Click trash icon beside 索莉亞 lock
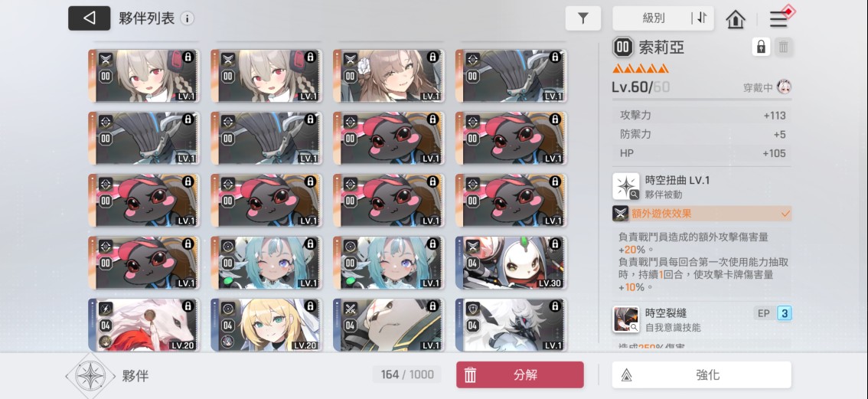This screenshot has width=868, height=399. pos(783,47)
